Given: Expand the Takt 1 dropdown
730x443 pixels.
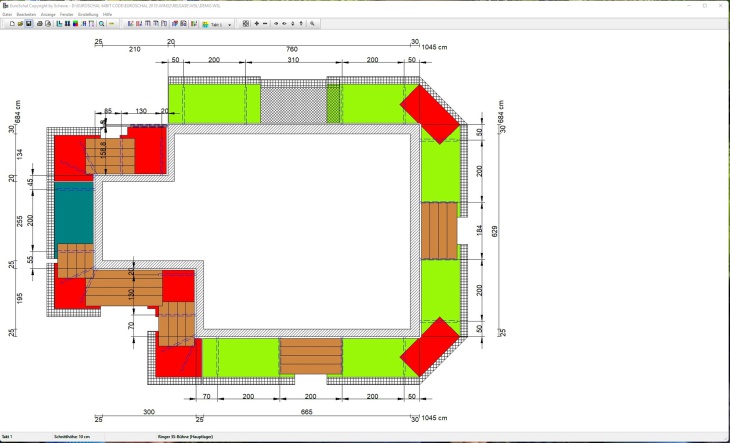Looking at the screenshot, I should (x=230, y=23).
